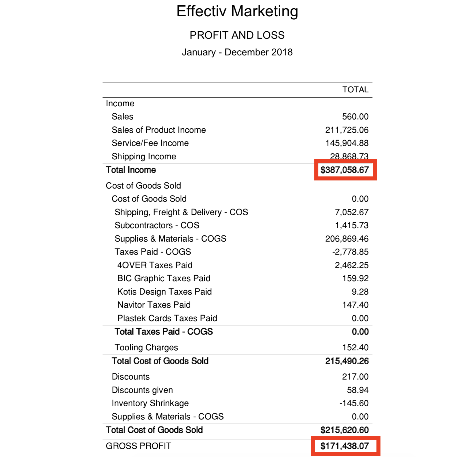Click the Navitor Taxes Paid amount 147.40
476x457 pixels.
tap(355, 305)
